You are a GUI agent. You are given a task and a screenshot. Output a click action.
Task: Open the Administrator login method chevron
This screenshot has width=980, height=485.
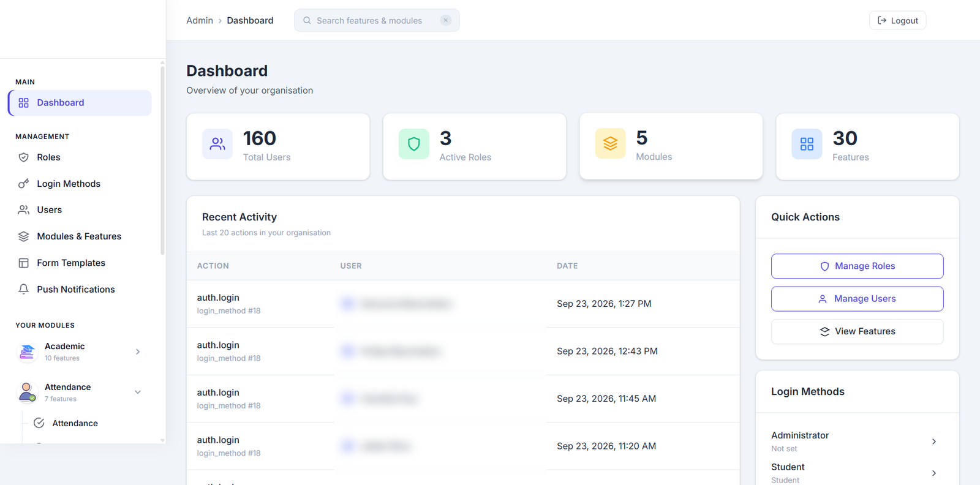[x=934, y=442]
